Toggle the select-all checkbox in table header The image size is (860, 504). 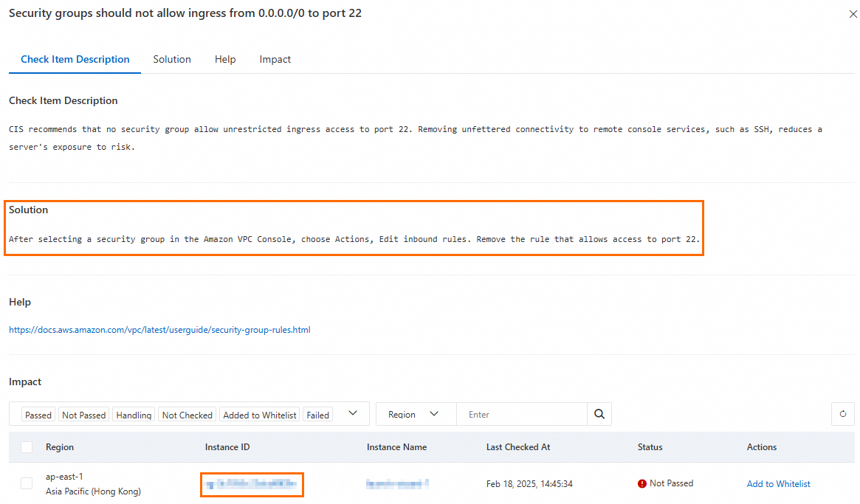pyautogui.click(x=27, y=447)
